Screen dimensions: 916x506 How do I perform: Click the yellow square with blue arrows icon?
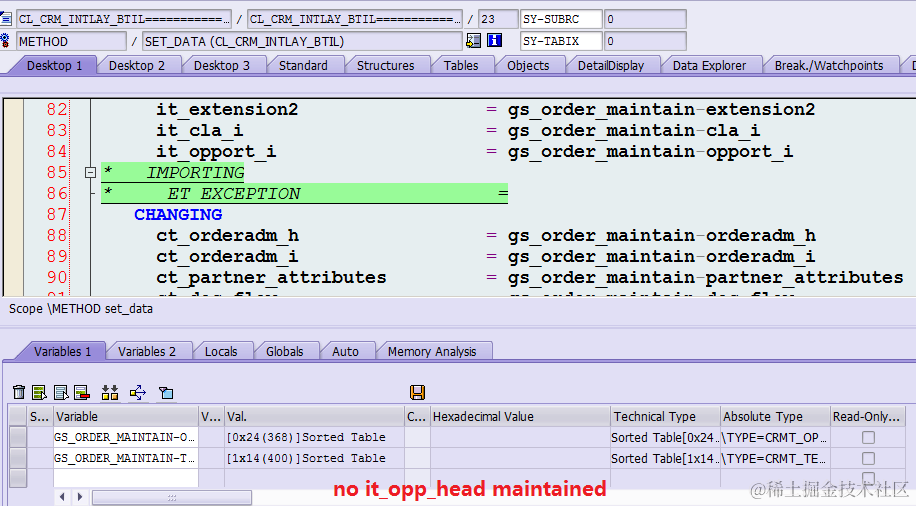click(138, 392)
